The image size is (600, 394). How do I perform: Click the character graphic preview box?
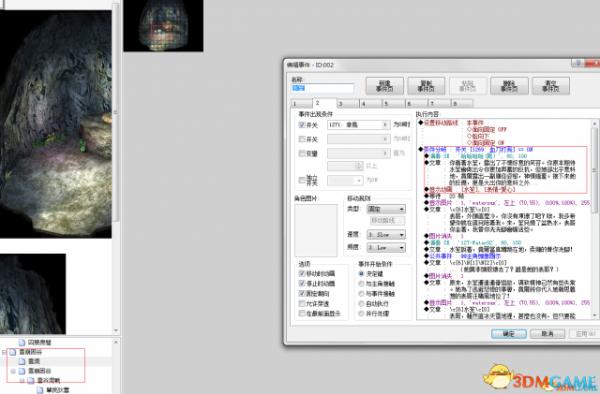pos(316,230)
